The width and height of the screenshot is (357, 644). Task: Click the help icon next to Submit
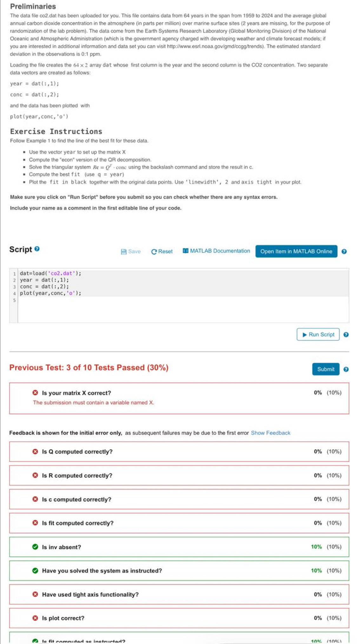(x=346, y=369)
